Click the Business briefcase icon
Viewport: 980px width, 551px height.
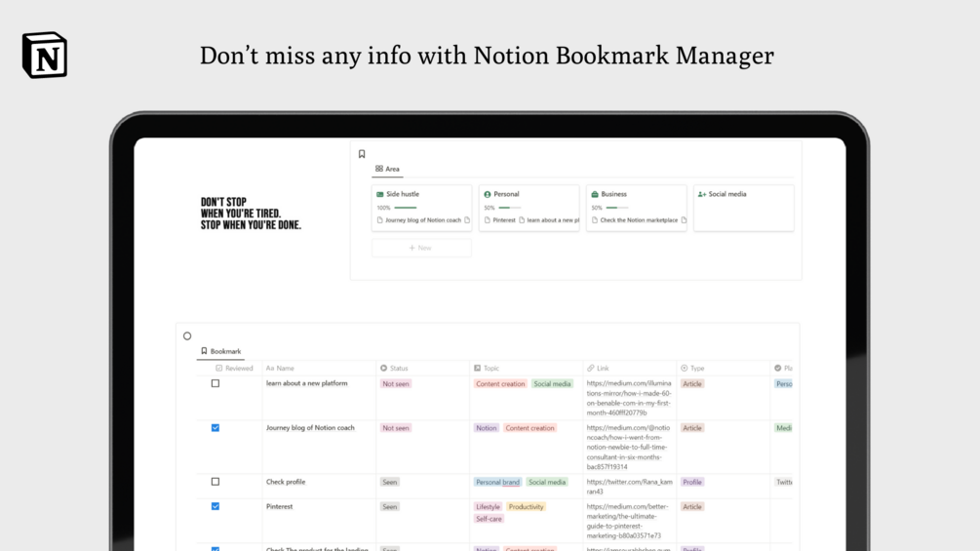pos(595,194)
